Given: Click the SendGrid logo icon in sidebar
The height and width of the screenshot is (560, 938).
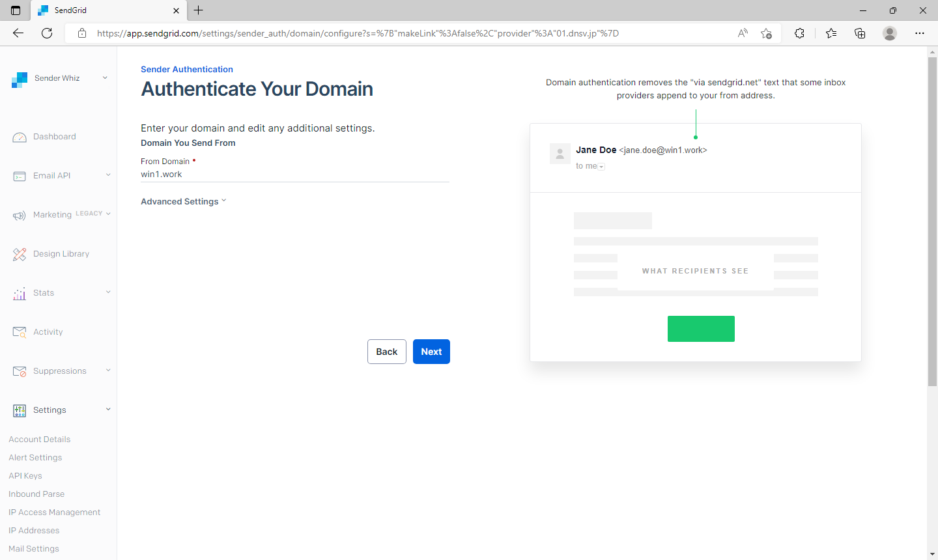Looking at the screenshot, I should coord(20,79).
